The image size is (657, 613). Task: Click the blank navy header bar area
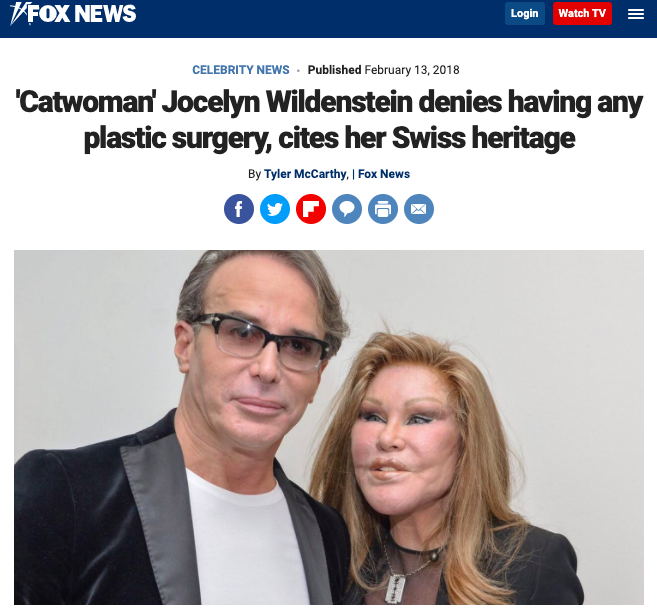tap(318, 17)
